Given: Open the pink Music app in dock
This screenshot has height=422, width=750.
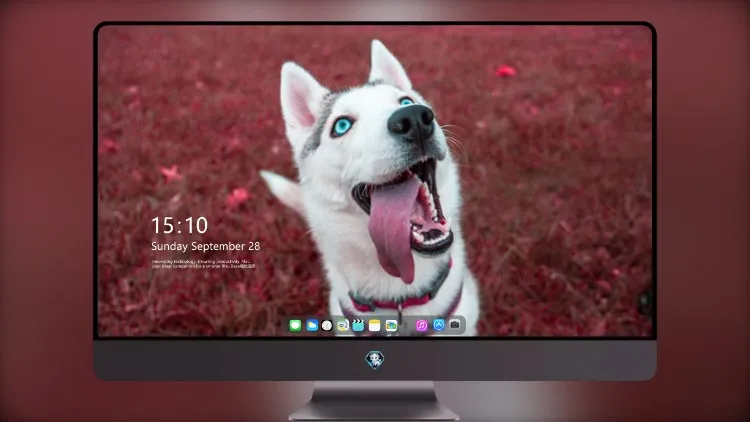Looking at the screenshot, I should (421, 325).
